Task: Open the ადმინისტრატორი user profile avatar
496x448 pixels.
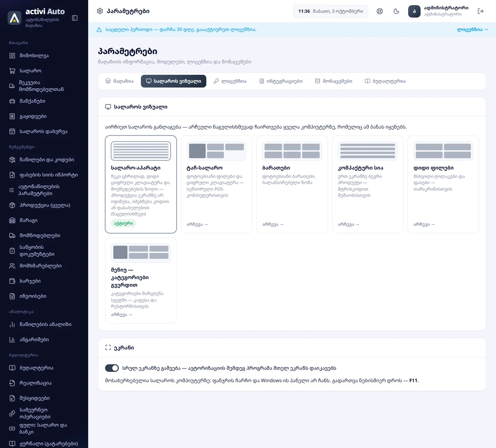Action: [x=414, y=11]
